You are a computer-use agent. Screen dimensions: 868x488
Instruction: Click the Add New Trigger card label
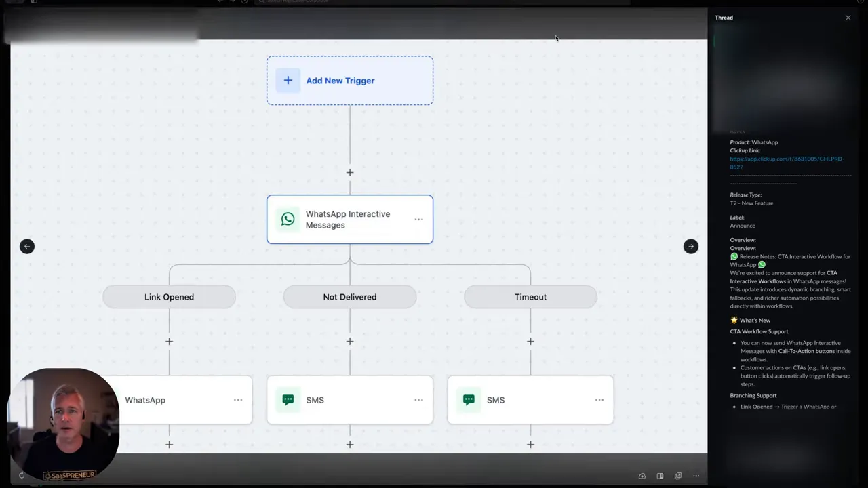pos(340,81)
